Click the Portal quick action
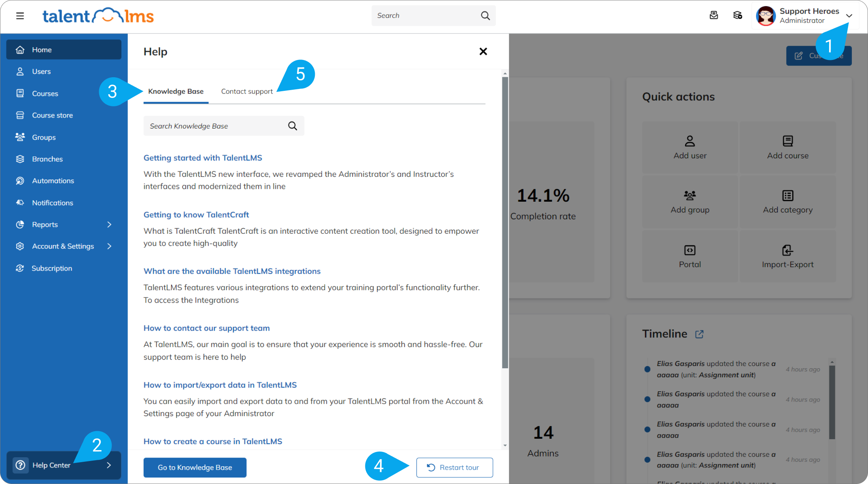Screen dimensions: 868x484 coord(690,257)
